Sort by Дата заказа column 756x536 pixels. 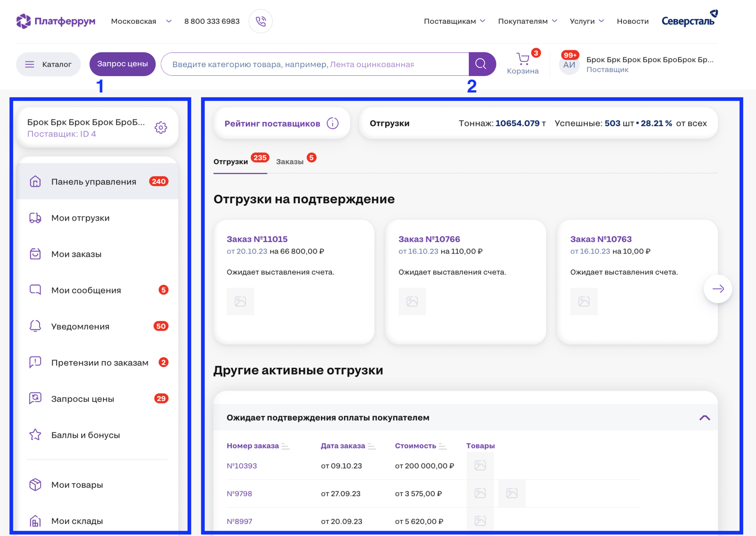(348, 446)
